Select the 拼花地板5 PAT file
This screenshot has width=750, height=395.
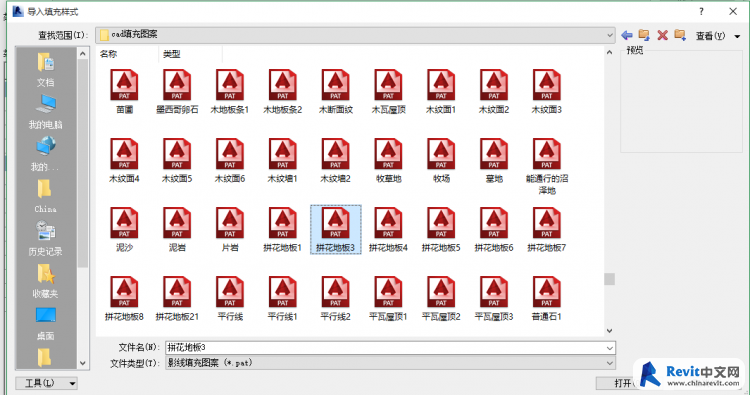click(441, 229)
